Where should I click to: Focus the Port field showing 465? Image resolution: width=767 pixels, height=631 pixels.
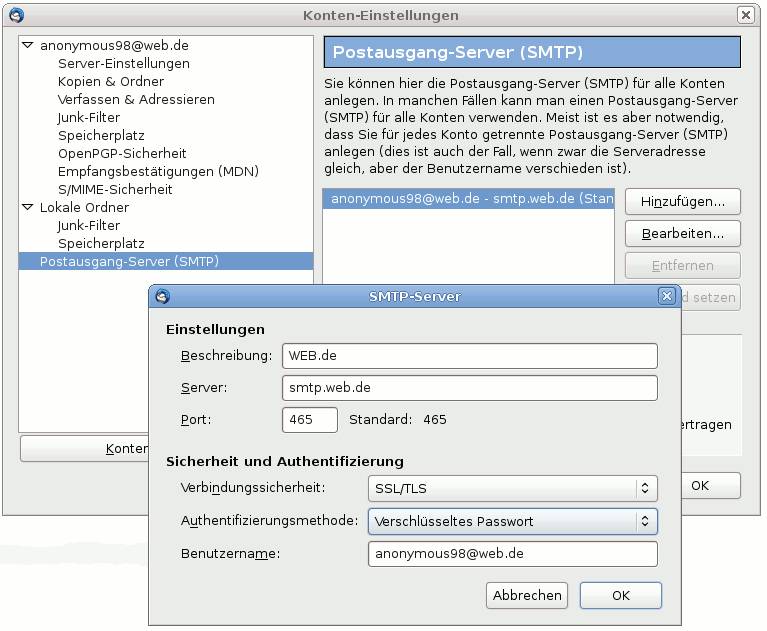310,420
